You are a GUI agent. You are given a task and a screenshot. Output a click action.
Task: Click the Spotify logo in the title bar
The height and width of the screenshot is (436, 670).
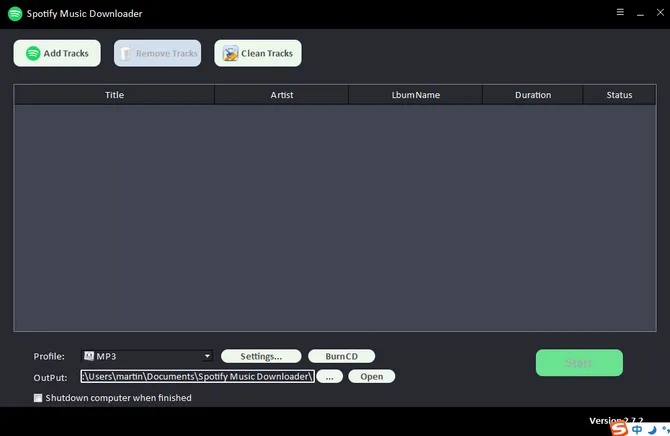pyautogui.click(x=15, y=14)
